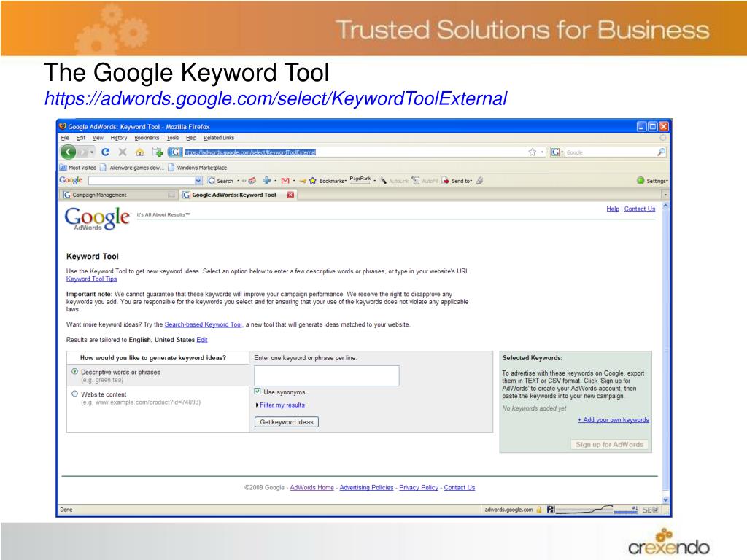Click the AutoFill toolbar button
The height and width of the screenshot is (560, 747).
tap(425, 181)
